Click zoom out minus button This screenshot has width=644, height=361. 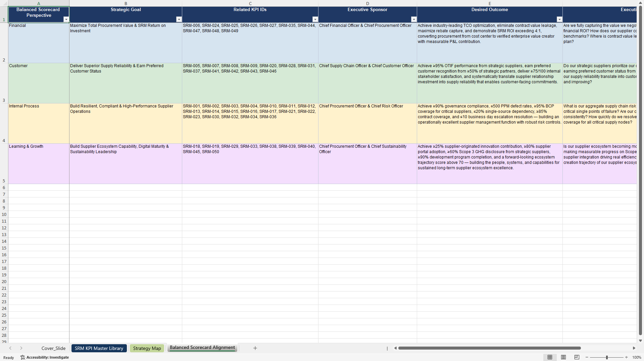point(587,357)
